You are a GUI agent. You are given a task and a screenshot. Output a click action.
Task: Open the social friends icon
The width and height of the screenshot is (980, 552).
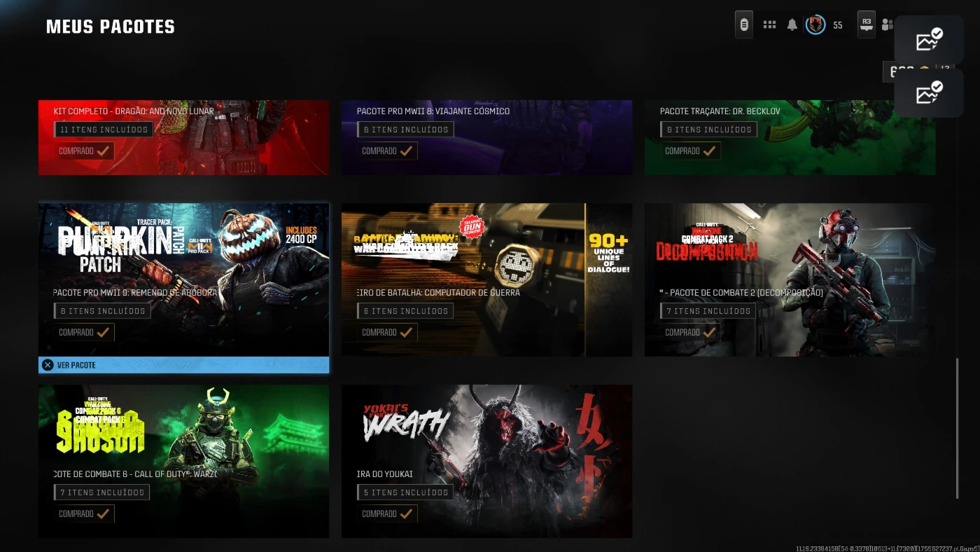888,25
